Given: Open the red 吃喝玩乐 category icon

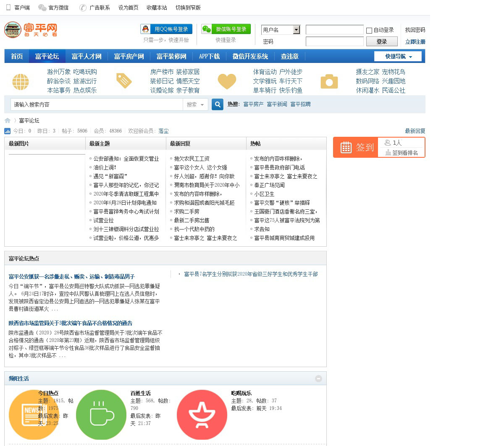Looking at the screenshot, I should (x=202, y=415).
